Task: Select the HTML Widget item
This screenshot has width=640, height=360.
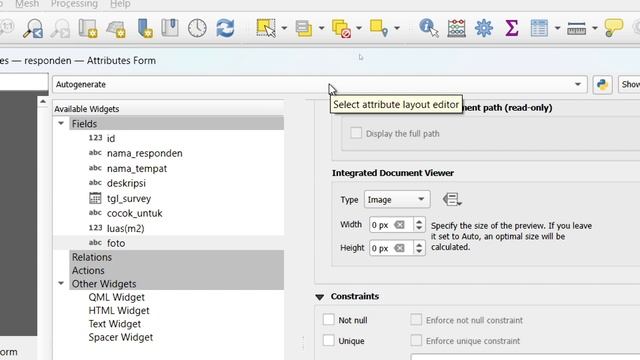Action: click(119, 311)
